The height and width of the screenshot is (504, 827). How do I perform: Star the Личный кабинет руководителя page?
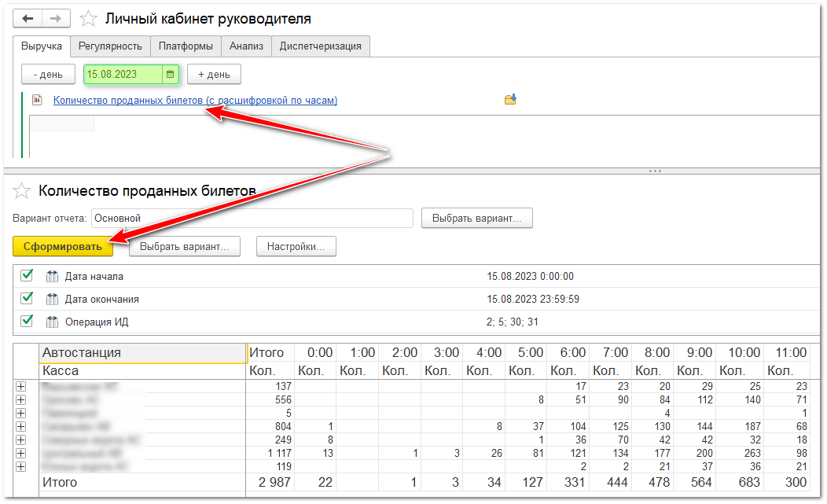90,19
